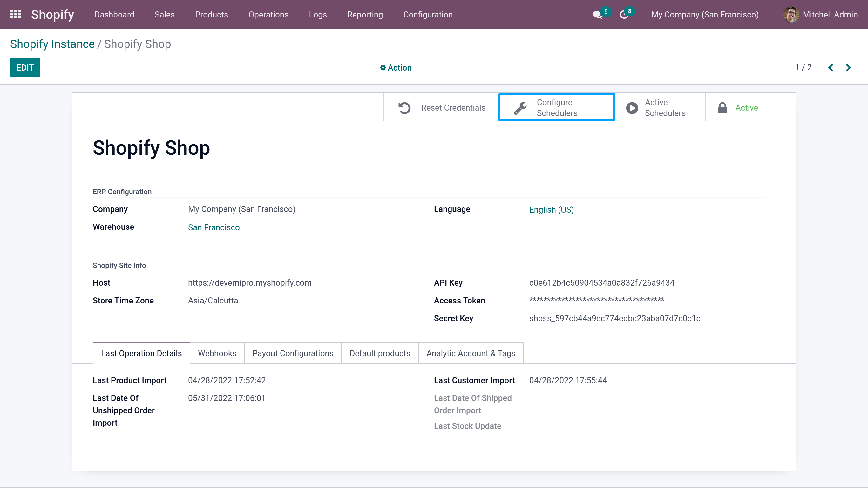Click Reset Credentials button
Screen dimensions: 868x488
[x=441, y=107]
